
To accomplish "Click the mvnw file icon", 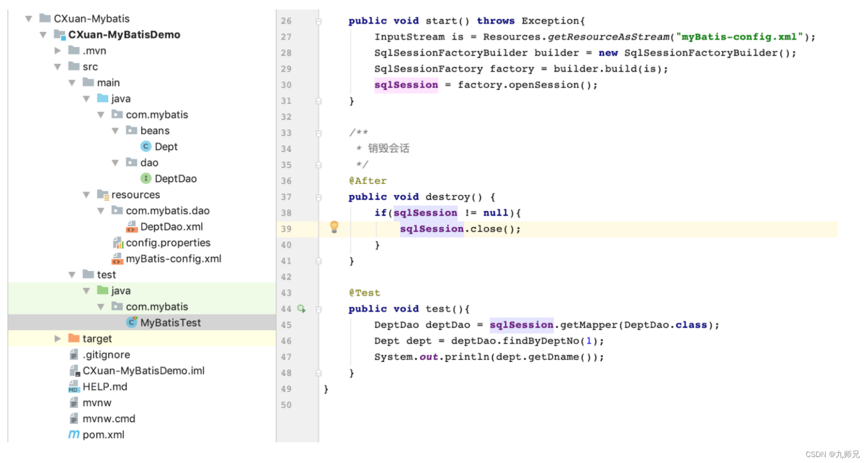I will coord(74,402).
